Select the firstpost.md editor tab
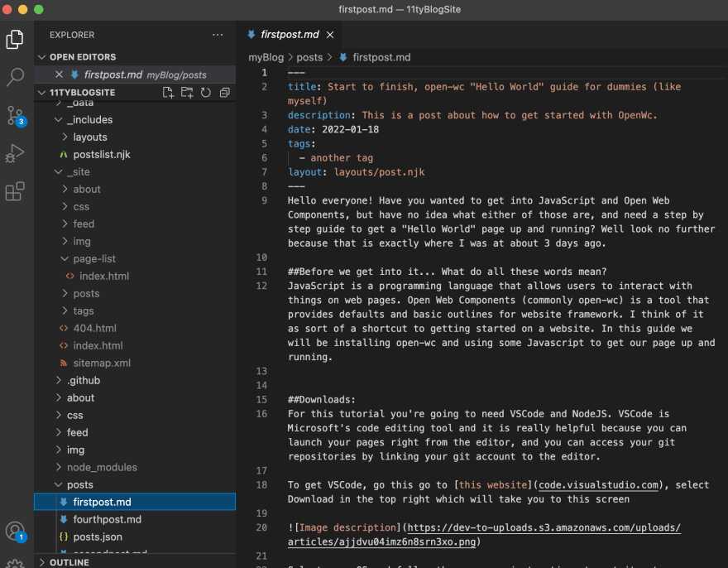 pyautogui.click(x=290, y=35)
